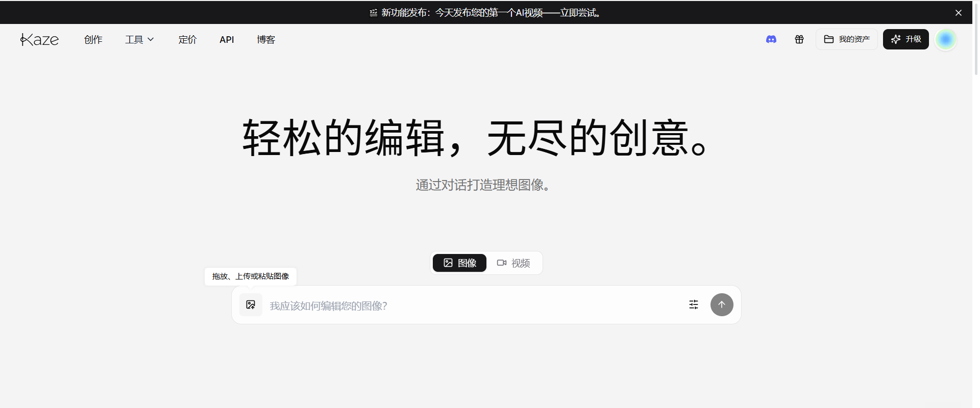980x408 pixels.
Task: Switch to 视频 video mode
Action: point(513,263)
